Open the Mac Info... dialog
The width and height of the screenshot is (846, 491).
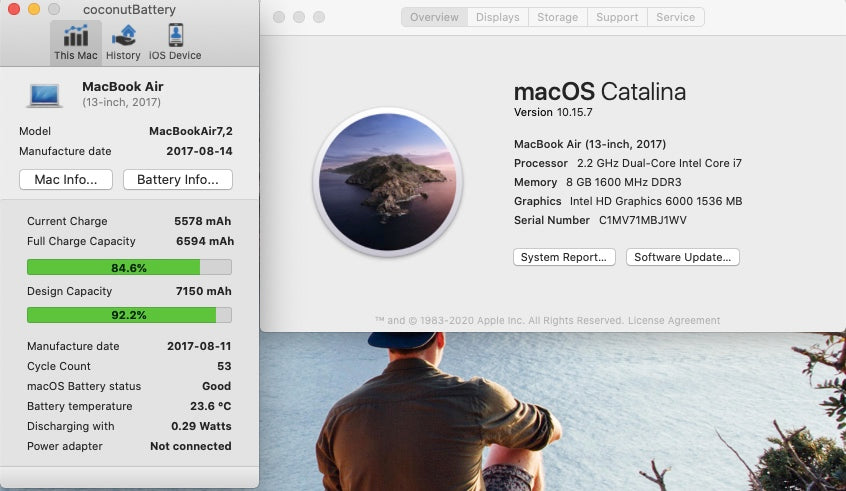click(x=66, y=180)
